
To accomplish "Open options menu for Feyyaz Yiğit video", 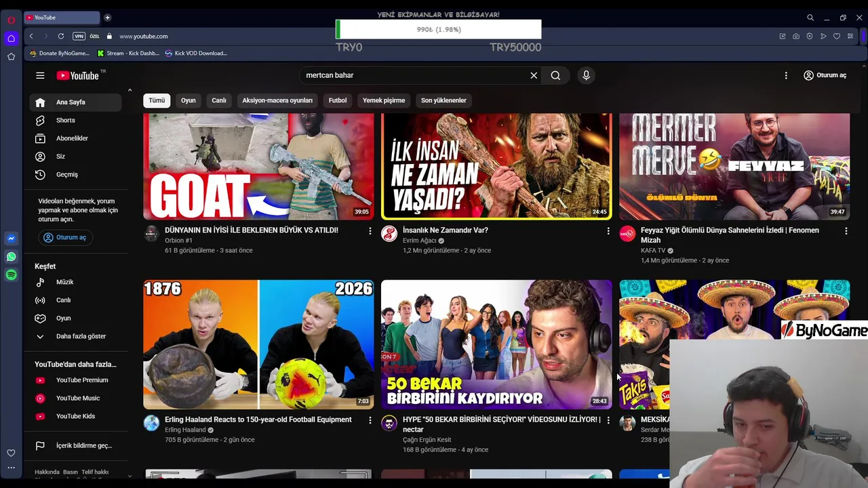I will pos(846,231).
